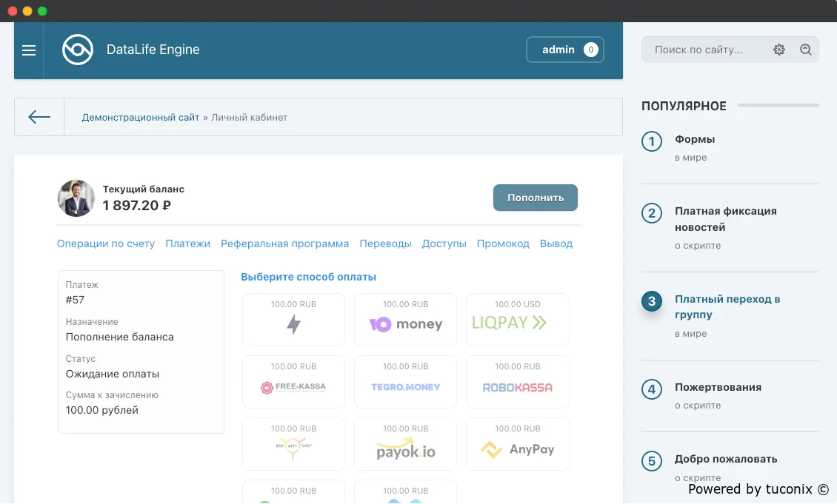Click the notification counter badge 0
The width and height of the screenshot is (837, 504).
click(x=590, y=50)
